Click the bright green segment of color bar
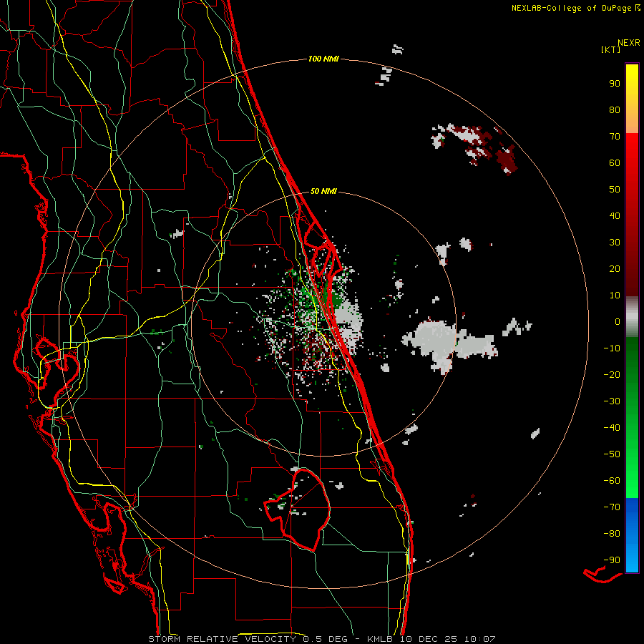Screen dimensions: 644x644 pyautogui.click(x=632, y=460)
